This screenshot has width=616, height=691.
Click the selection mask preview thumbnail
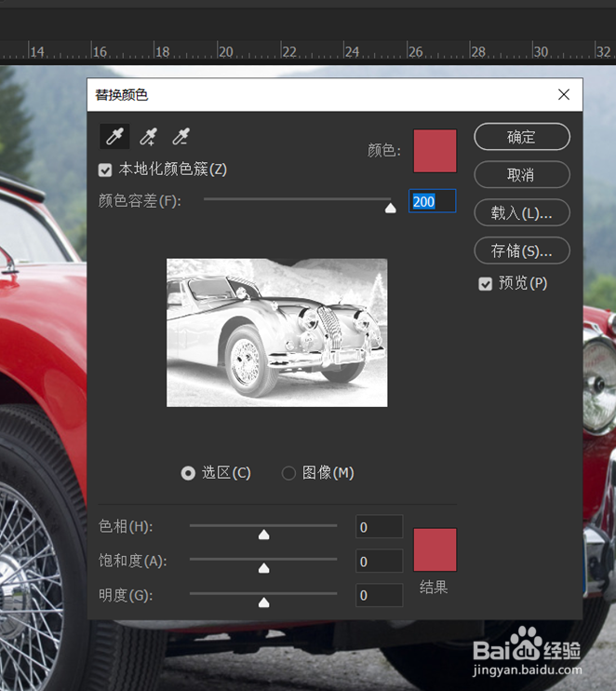(x=277, y=332)
